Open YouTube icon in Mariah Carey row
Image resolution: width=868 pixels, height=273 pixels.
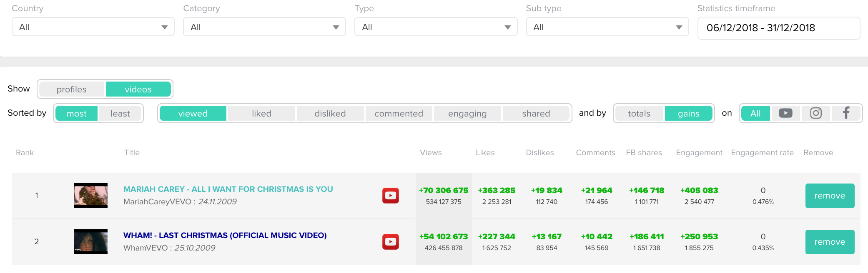point(391,196)
